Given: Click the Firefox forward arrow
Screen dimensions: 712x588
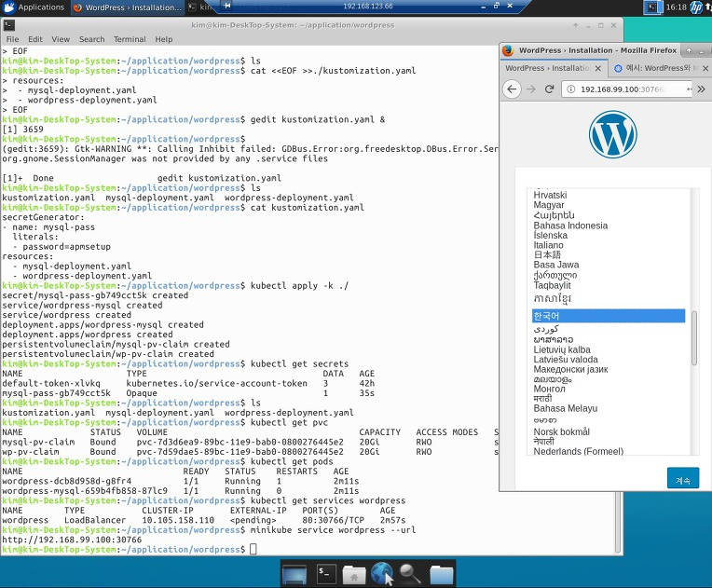Looking at the screenshot, I should point(530,89).
